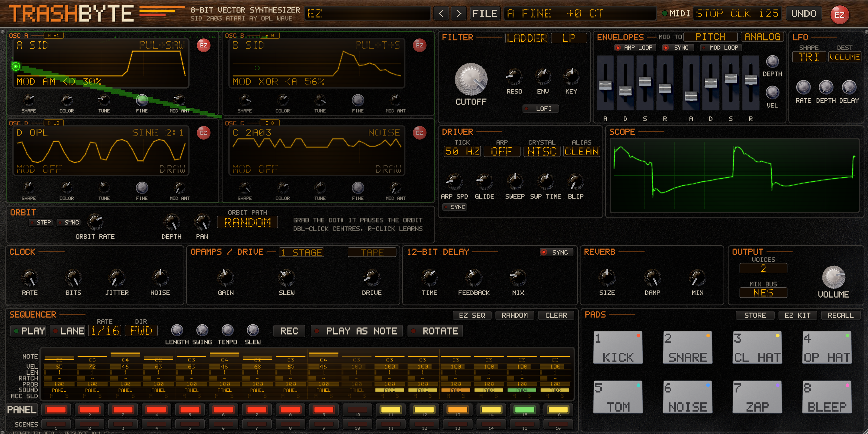
Task: Go to next preset with right arrow
Action: 459,14
